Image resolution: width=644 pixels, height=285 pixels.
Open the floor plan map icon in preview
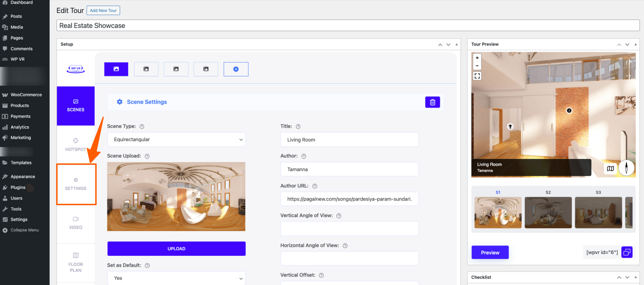(610, 169)
